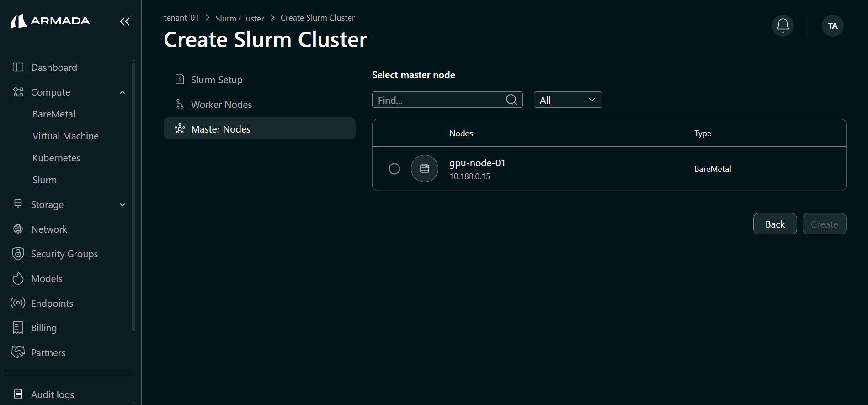Click the Worker Nodes branch icon
The image size is (868, 405).
click(180, 104)
